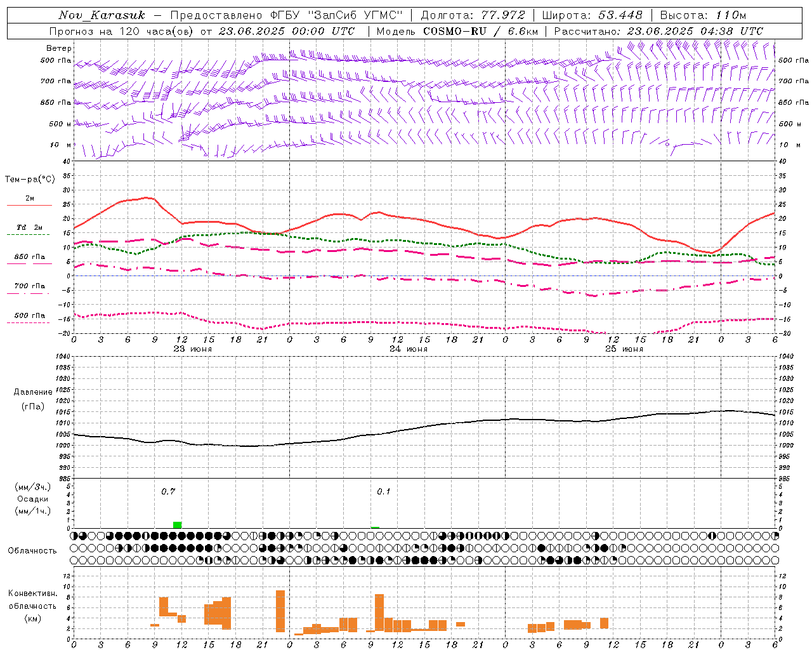This screenshot has height=650, width=812.
Task: Click the (гПа) pressure unit label
Action: [x=33, y=407]
